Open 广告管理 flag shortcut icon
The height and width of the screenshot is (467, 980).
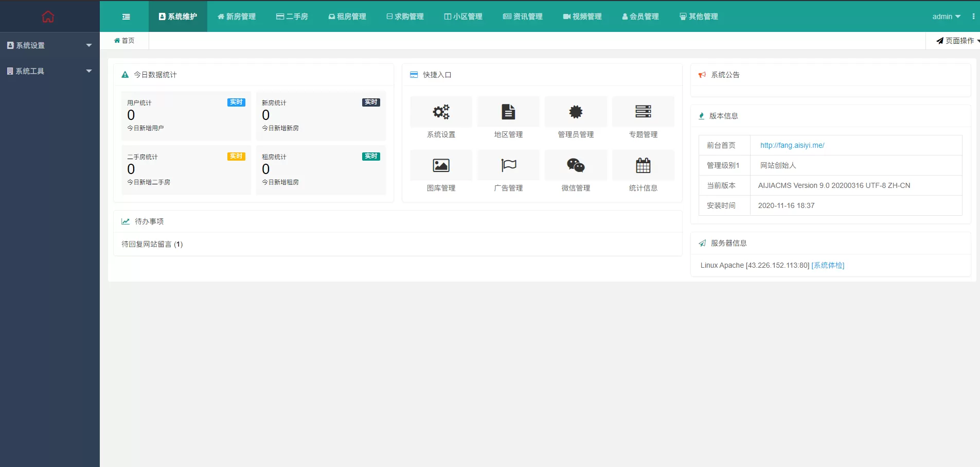[508, 165]
